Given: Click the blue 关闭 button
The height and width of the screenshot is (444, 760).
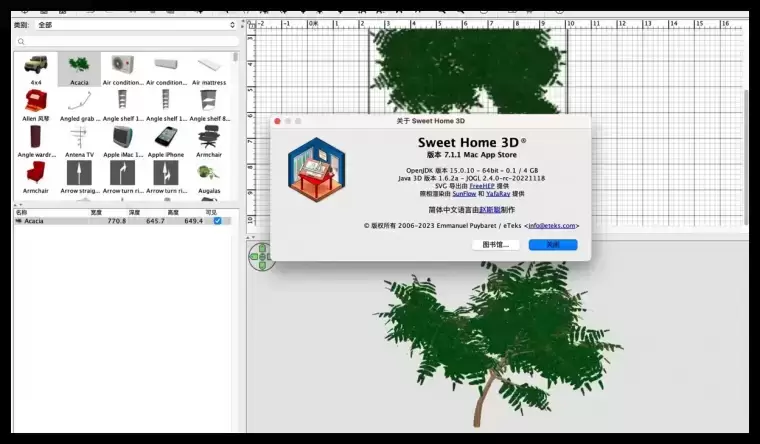Looking at the screenshot, I should click(x=553, y=245).
